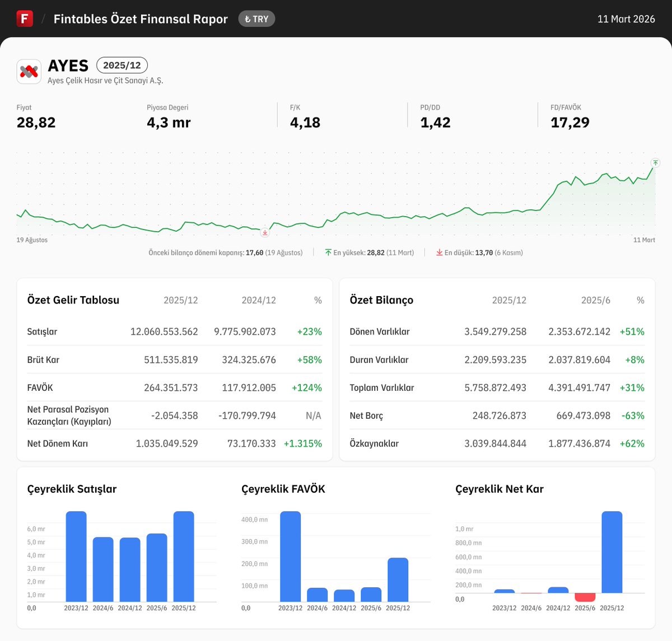
Task: Click company name Ayes Çelik Hasır ve Çit Sanayi
Action: (105, 81)
